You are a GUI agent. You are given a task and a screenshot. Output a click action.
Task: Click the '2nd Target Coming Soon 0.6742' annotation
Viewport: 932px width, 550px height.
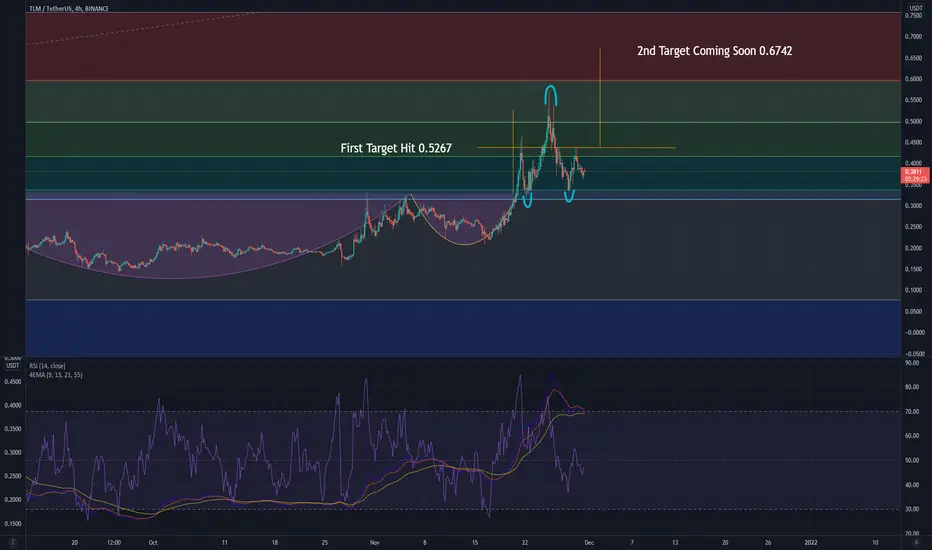click(714, 51)
